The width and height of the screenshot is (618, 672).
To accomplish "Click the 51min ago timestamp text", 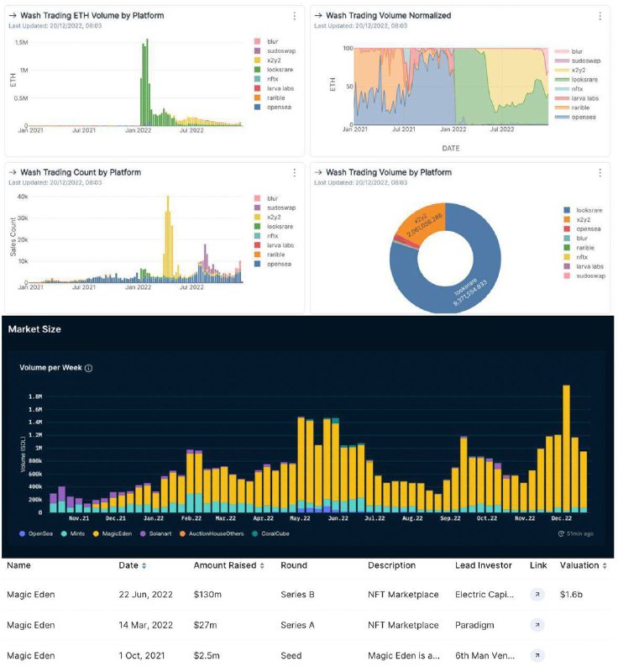I will [x=580, y=533].
